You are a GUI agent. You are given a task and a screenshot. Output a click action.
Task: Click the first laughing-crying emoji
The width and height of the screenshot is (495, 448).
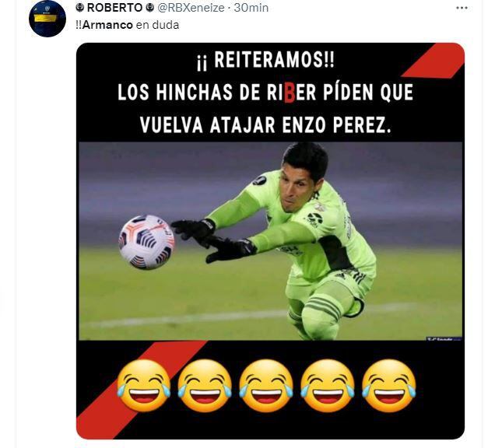click(x=144, y=386)
